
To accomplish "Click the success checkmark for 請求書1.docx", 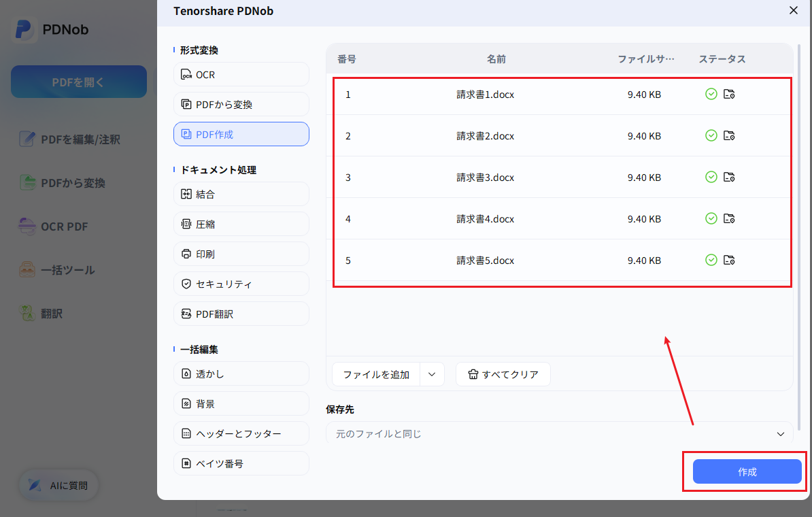I will click(711, 94).
